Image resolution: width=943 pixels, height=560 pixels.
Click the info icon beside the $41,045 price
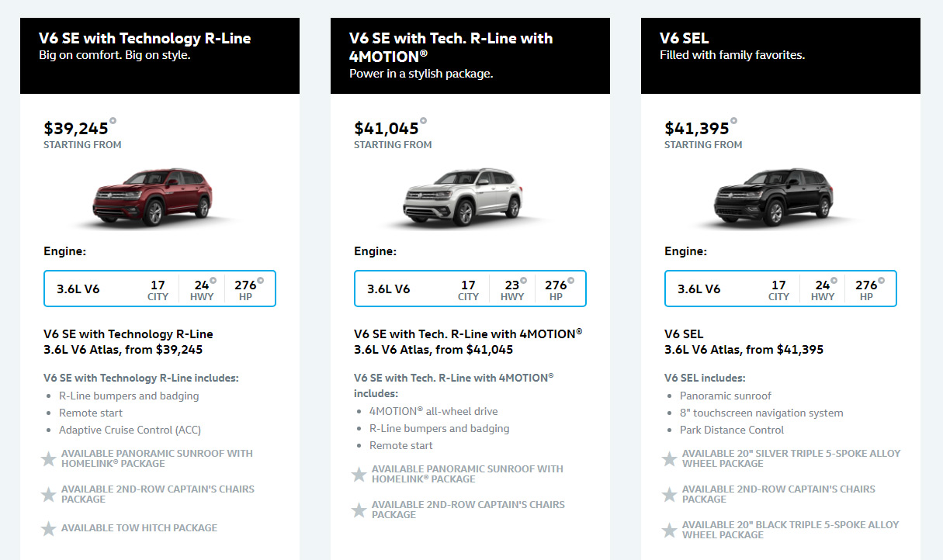(x=423, y=121)
